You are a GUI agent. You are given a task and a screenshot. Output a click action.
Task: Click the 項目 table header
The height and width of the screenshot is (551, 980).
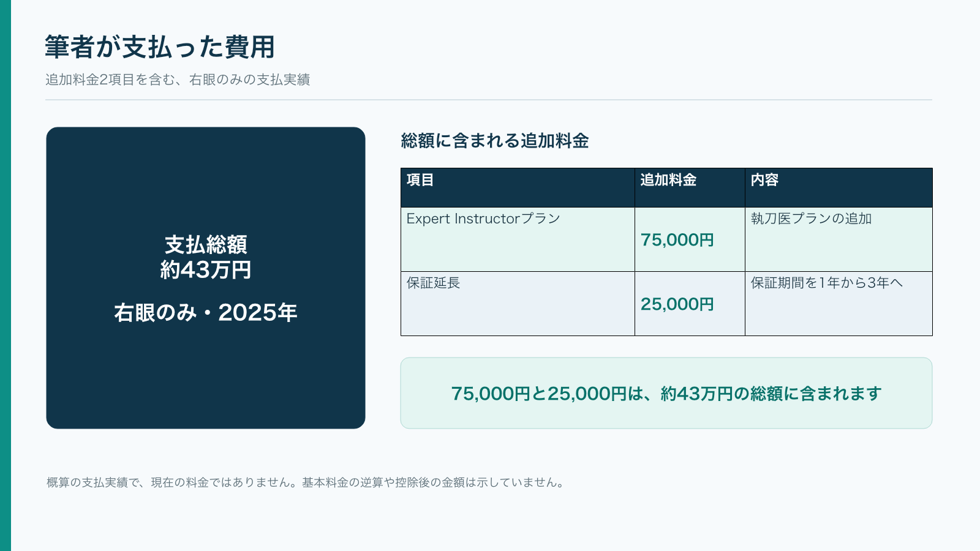(518, 187)
